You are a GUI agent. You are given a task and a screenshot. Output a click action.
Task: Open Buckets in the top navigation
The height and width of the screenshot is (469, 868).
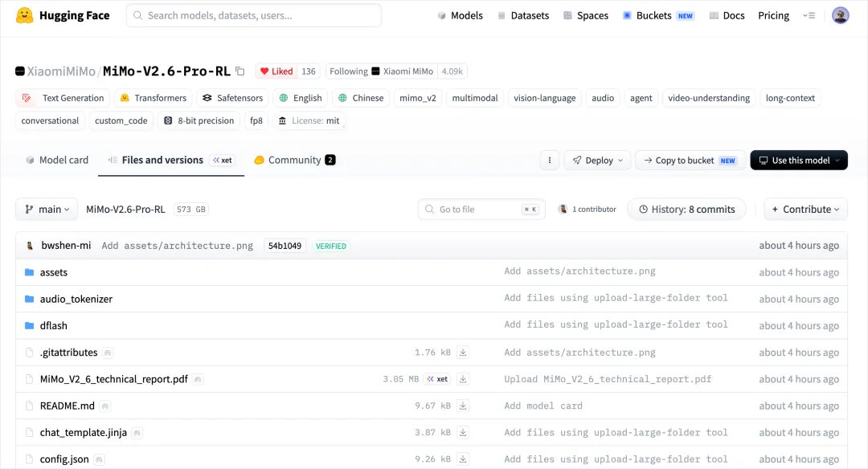coord(658,15)
